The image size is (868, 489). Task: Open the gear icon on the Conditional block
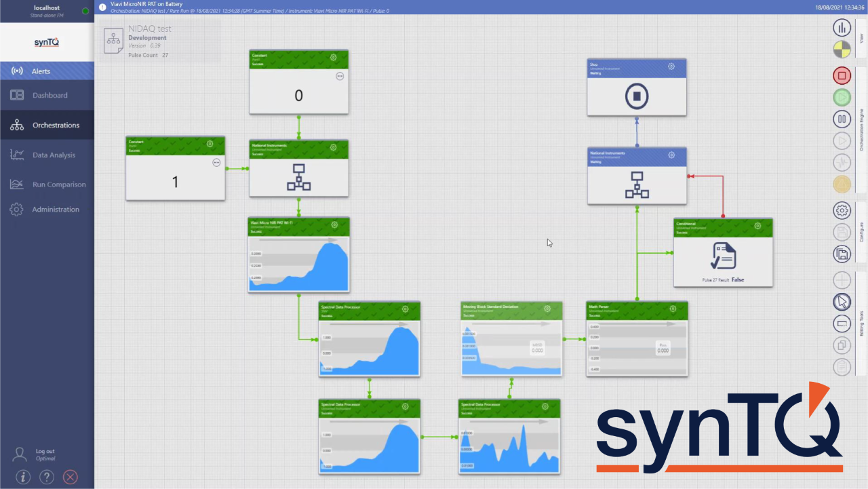pyautogui.click(x=757, y=225)
